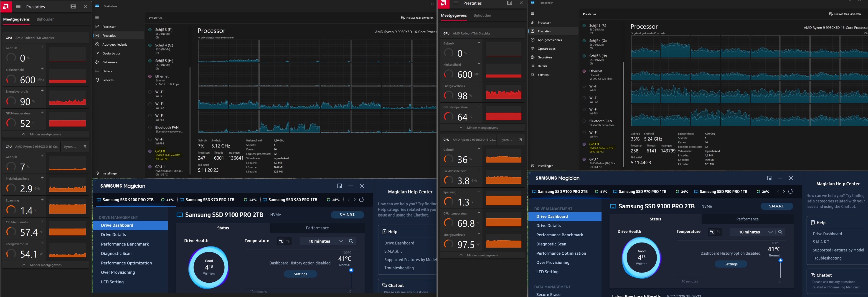Click plus icon beside GPU-temperatuur 64 °C reading
Image resolution: width=868 pixels, height=297 pixels.
coord(479,106)
